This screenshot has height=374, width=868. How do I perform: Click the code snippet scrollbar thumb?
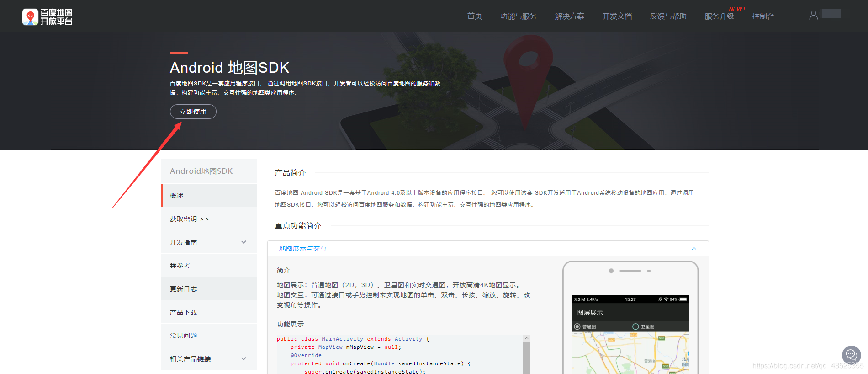(527, 358)
